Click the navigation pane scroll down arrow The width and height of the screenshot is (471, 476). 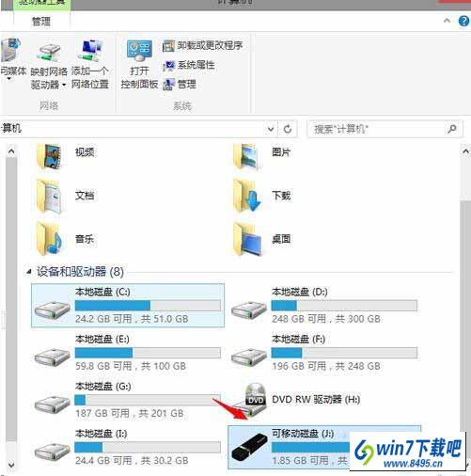(11, 465)
